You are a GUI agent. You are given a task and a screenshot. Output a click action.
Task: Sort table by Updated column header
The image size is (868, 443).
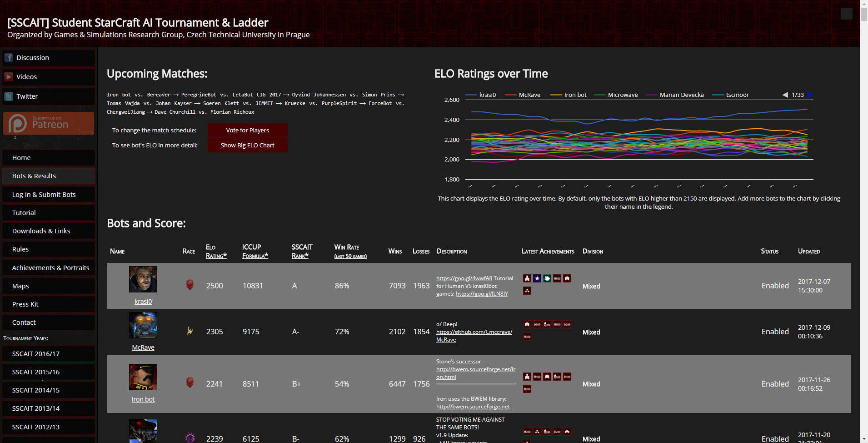point(809,252)
